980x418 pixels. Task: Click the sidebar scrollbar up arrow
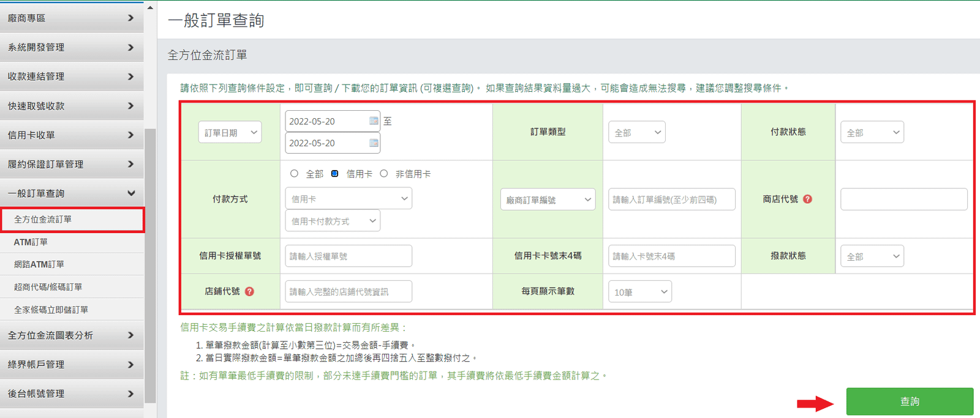pyautogui.click(x=151, y=8)
